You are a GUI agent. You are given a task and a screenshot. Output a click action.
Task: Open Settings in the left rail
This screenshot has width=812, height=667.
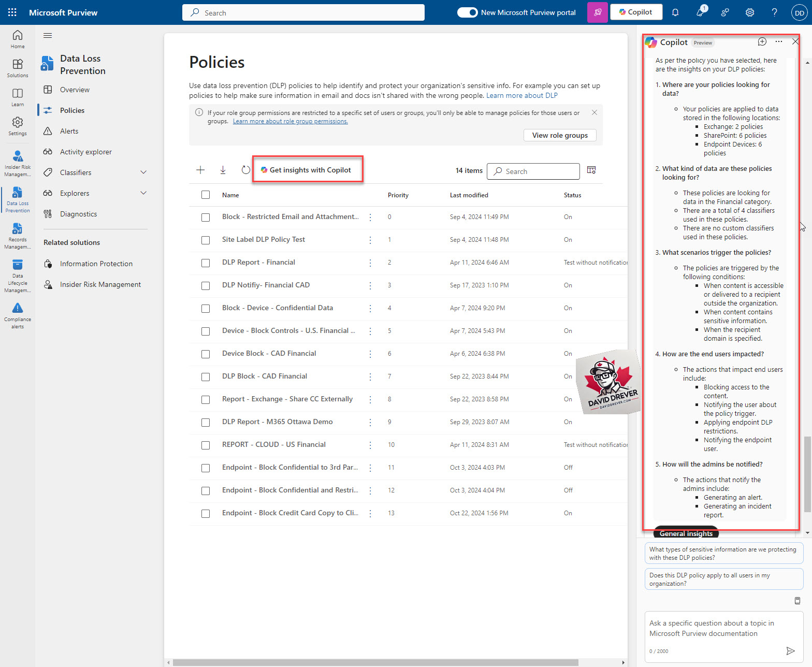[18, 126]
